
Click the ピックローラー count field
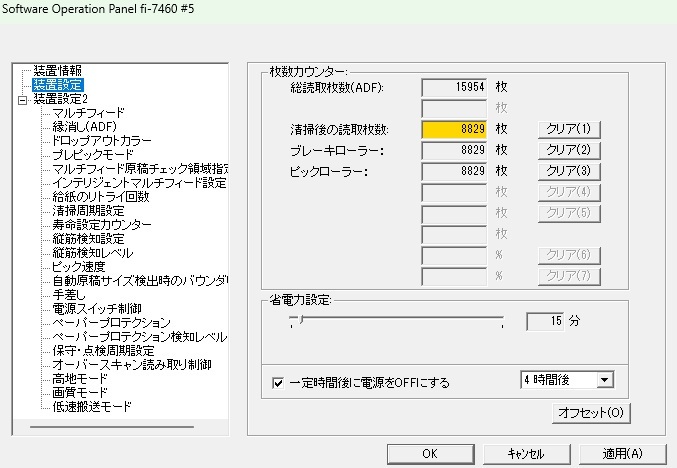[x=454, y=171]
